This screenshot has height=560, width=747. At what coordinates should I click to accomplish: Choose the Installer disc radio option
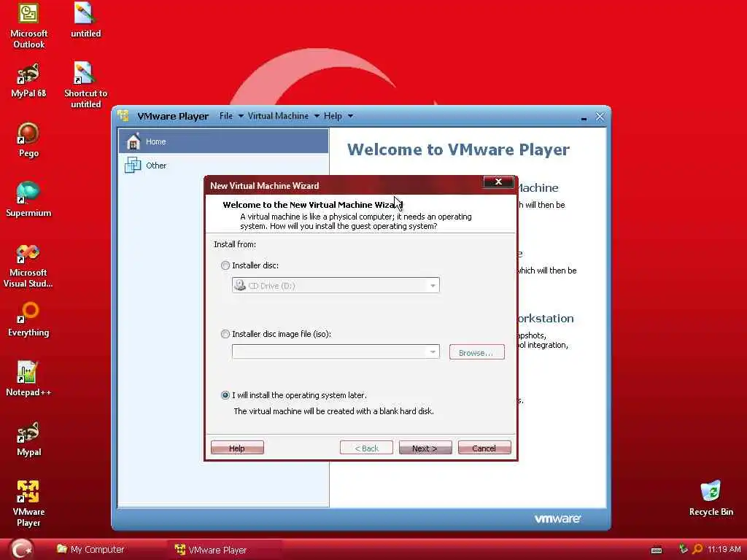click(225, 265)
